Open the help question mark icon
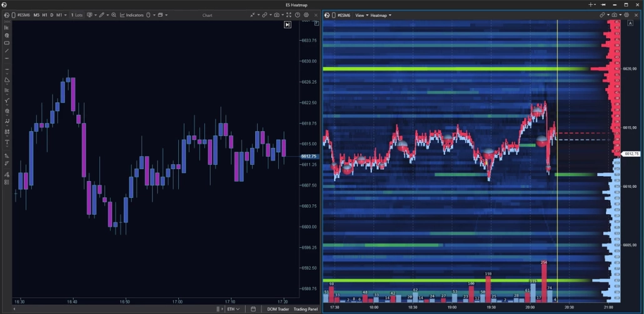644x314 pixels. click(x=298, y=15)
